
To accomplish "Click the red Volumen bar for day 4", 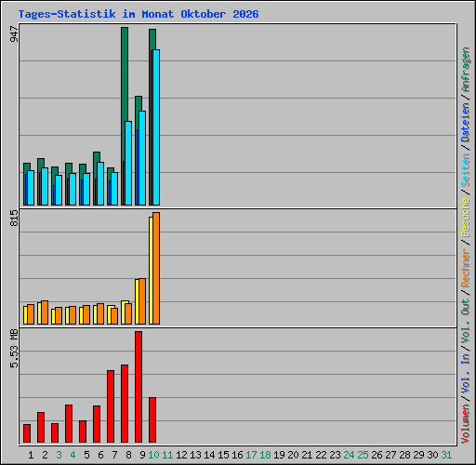I will 69,423.
